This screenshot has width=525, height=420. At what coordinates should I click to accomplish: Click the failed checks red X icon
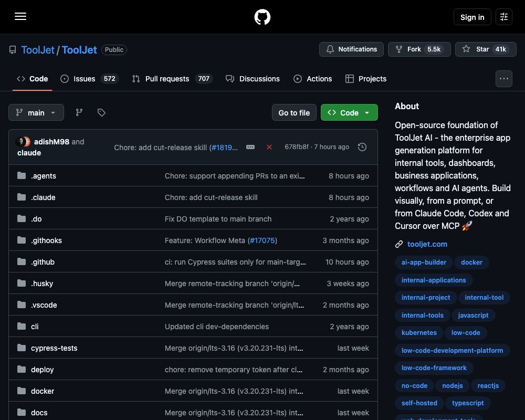pyautogui.click(x=269, y=147)
